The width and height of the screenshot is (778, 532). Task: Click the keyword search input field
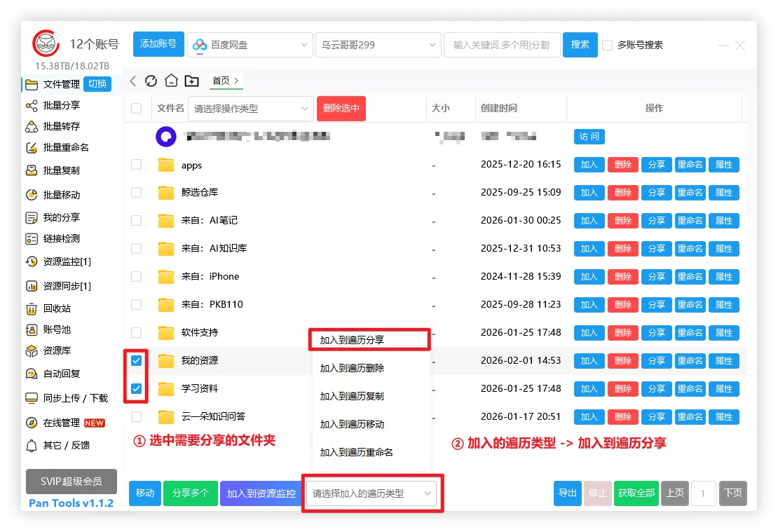502,45
